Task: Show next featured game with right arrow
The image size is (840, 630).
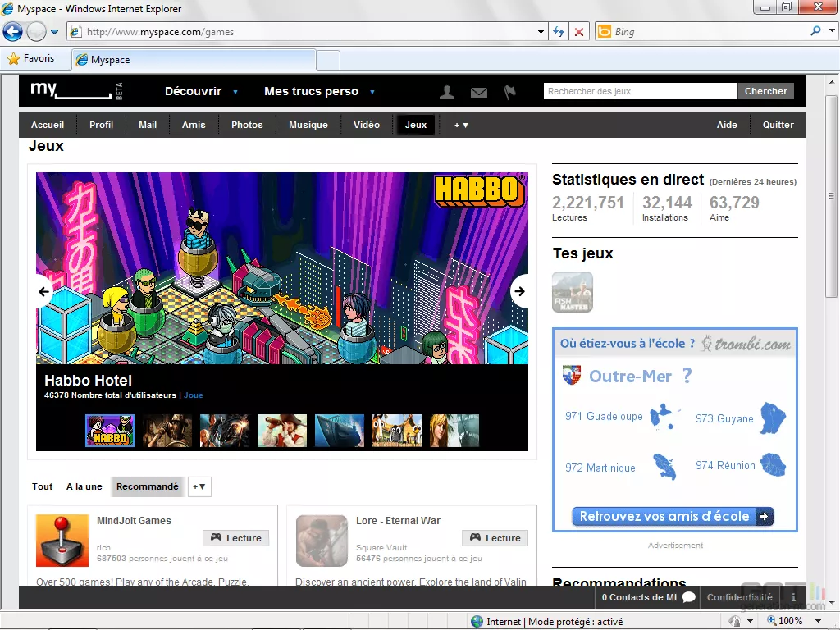Action: 519,291
